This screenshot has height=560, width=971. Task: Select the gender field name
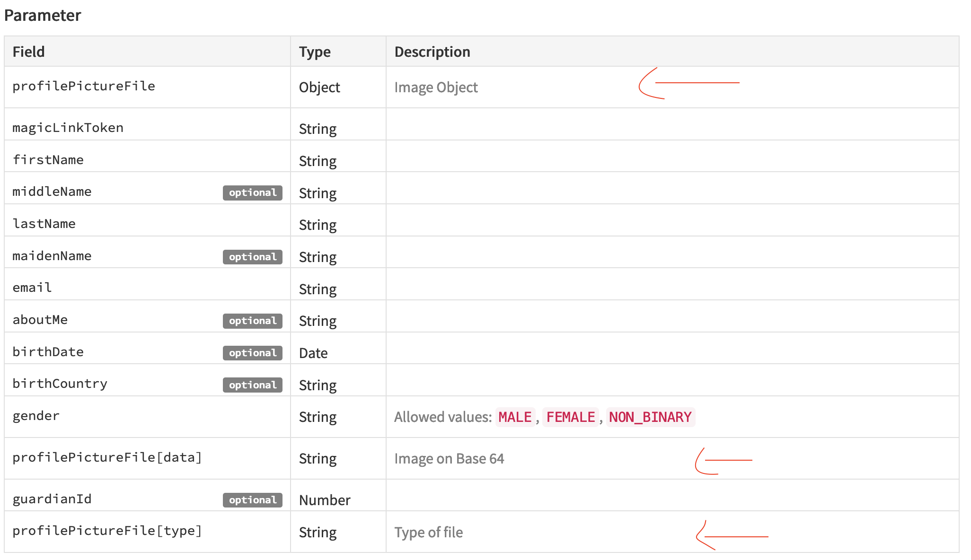pyautogui.click(x=36, y=416)
